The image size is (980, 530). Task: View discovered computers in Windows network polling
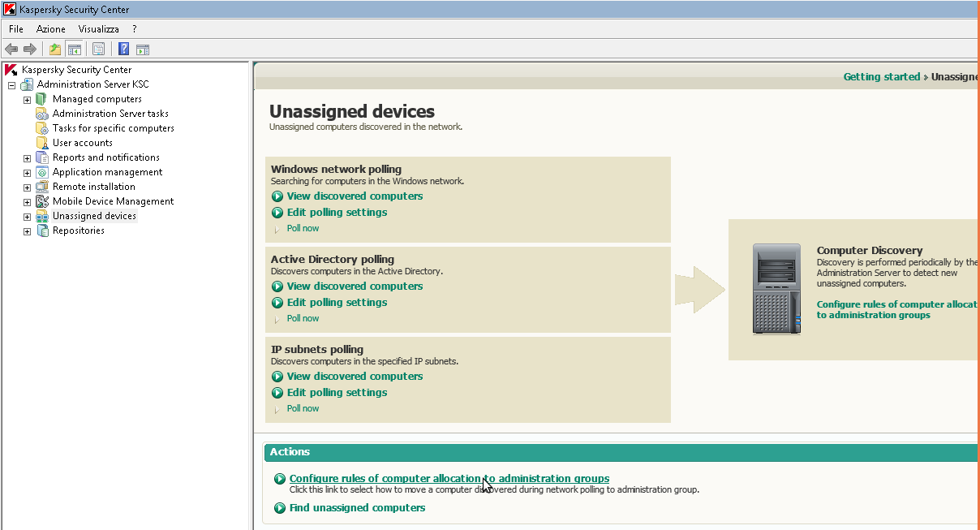pos(355,196)
